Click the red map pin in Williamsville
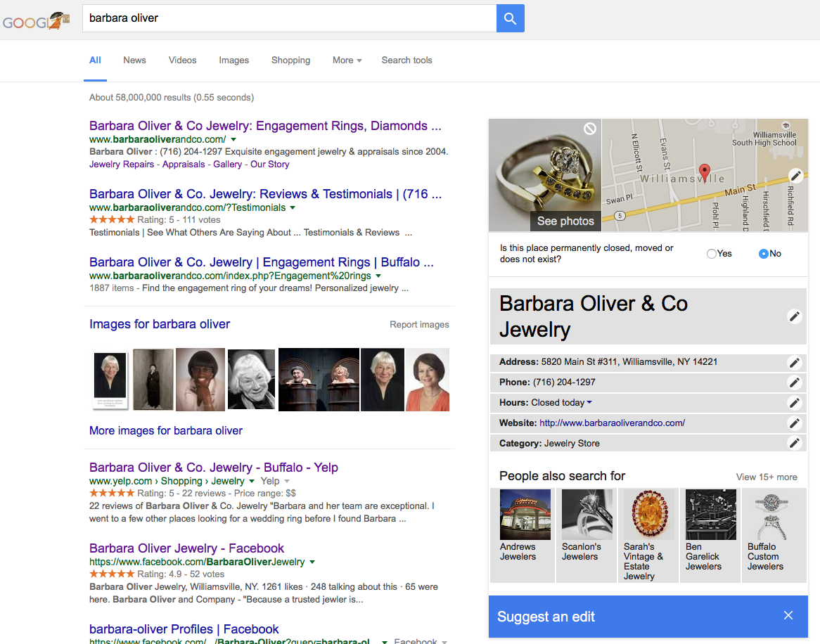The height and width of the screenshot is (644, 820). point(705,172)
